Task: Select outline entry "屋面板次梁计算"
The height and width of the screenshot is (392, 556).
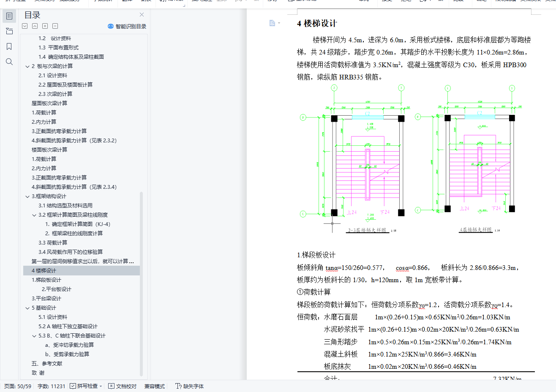Action: (49, 103)
